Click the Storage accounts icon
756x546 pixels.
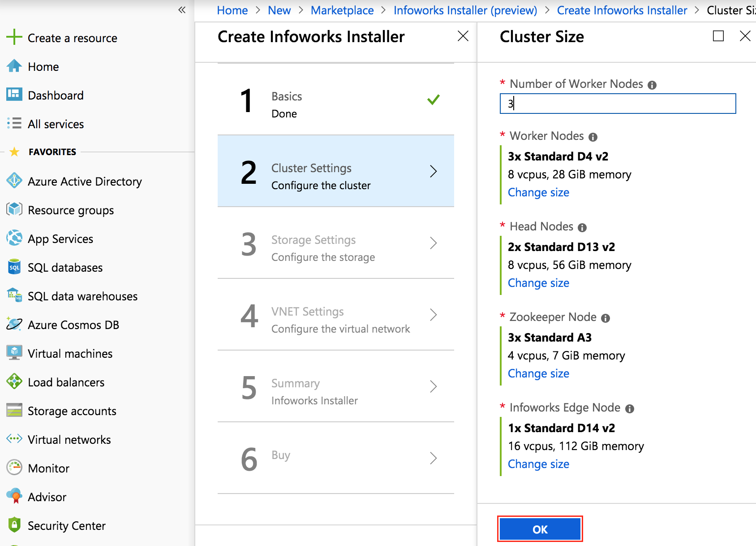(x=14, y=410)
